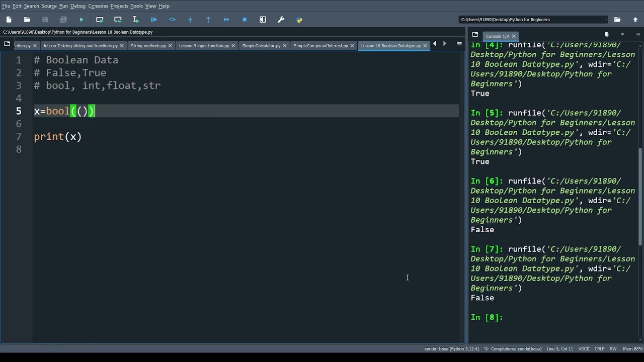Run the file with green play button

click(x=82, y=20)
